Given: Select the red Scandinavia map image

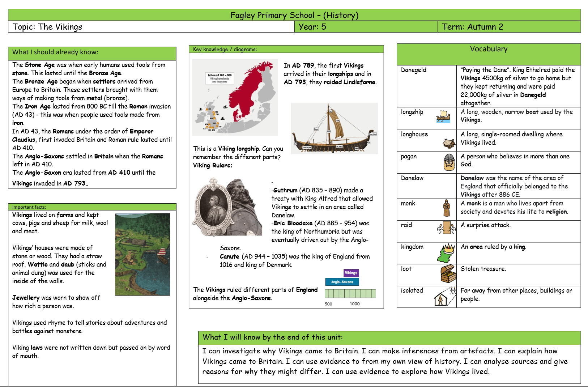Looking at the screenshot, I should coord(235,98).
